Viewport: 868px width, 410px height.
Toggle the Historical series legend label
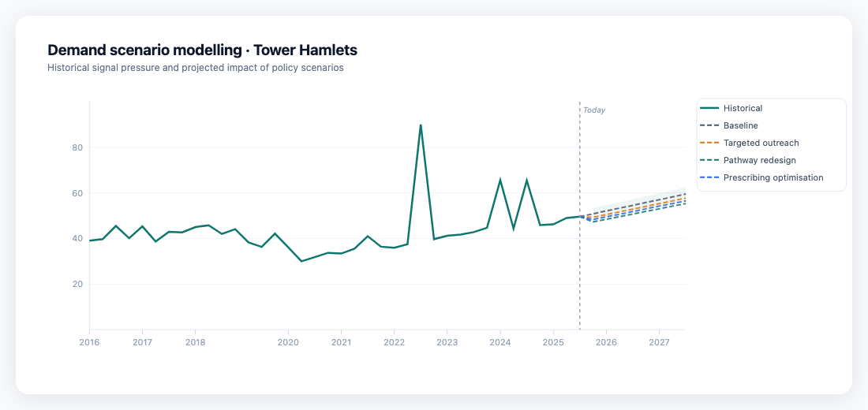pos(743,108)
